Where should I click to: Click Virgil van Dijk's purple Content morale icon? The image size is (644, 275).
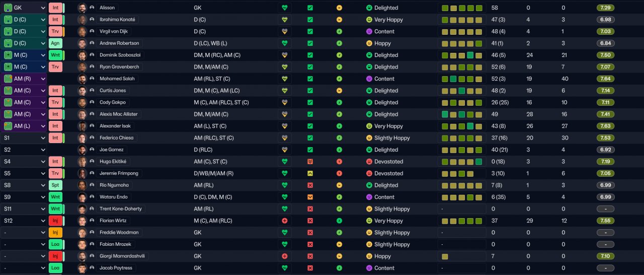[369, 32]
